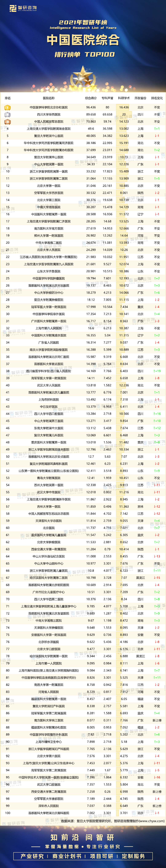Click hospital name 苏州大学附属第一医院

pyautogui.click(x=49, y=485)
